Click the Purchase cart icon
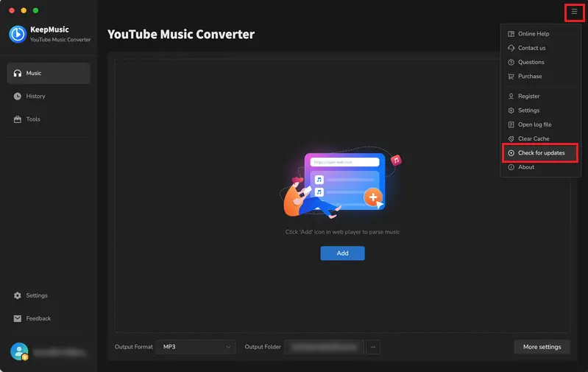 point(511,76)
